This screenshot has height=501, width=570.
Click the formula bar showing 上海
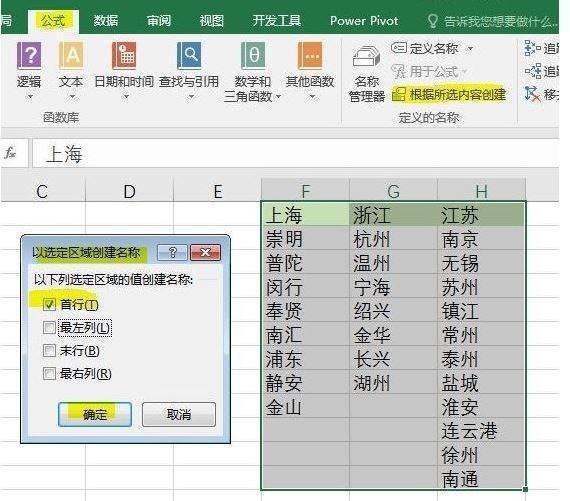point(295,153)
